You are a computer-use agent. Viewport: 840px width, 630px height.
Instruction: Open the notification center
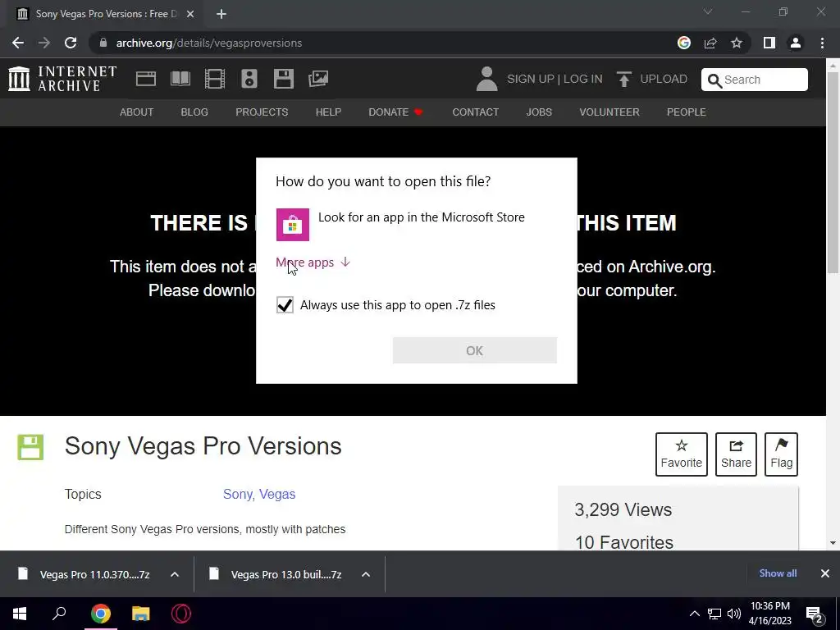pos(815,614)
